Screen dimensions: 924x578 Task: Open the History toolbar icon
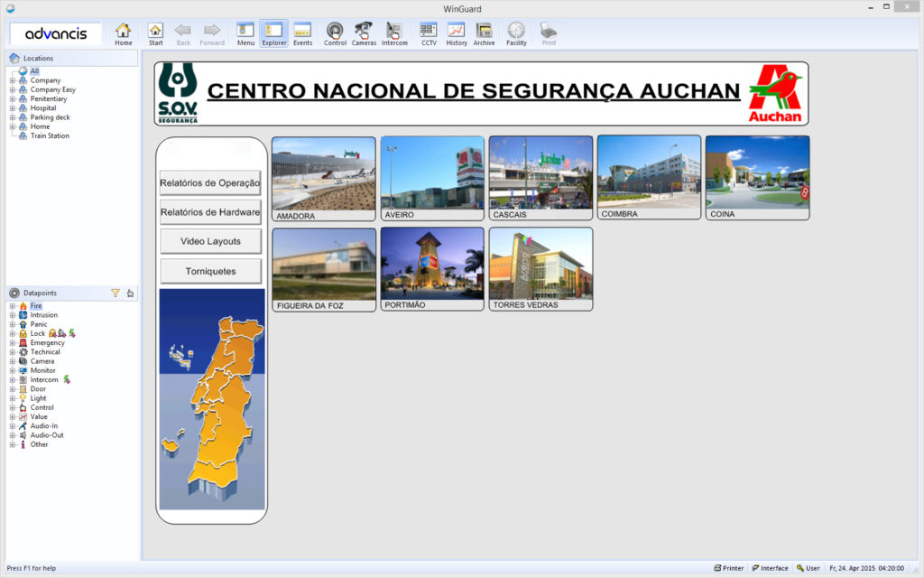tap(456, 33)
